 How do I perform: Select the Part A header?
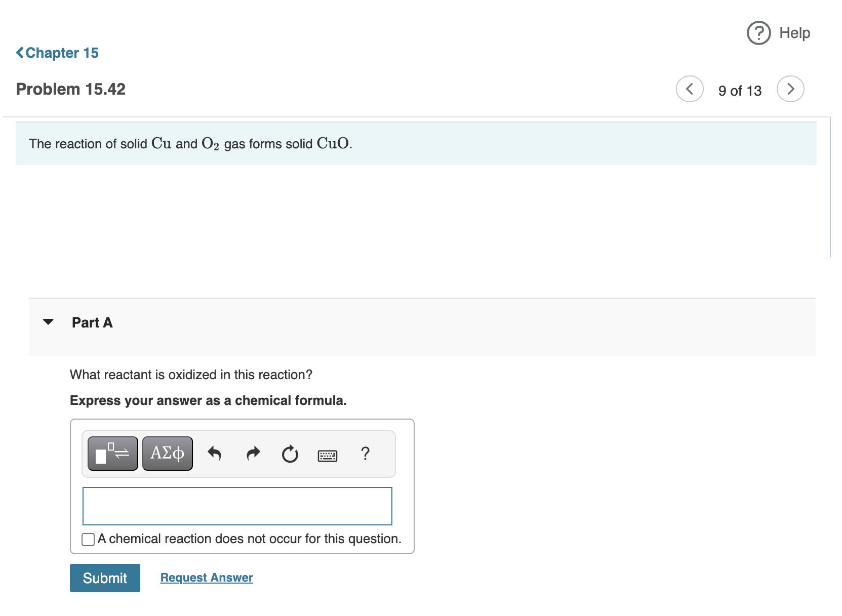[x=92, y=322]
